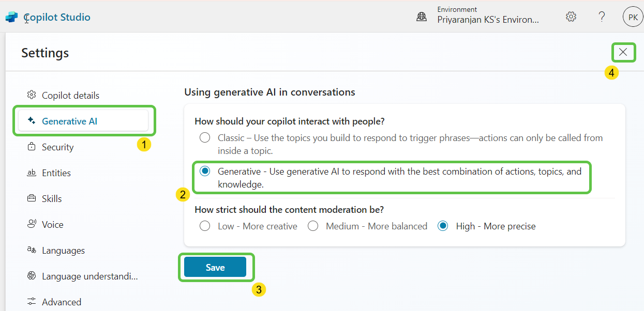The width and height of the screenshot is (644, 311).
Task: Select Medium - More balanced moderation
Action: 312,226
